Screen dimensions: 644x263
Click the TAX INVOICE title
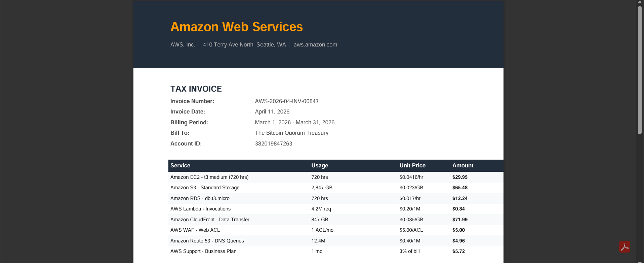point(196,89)
